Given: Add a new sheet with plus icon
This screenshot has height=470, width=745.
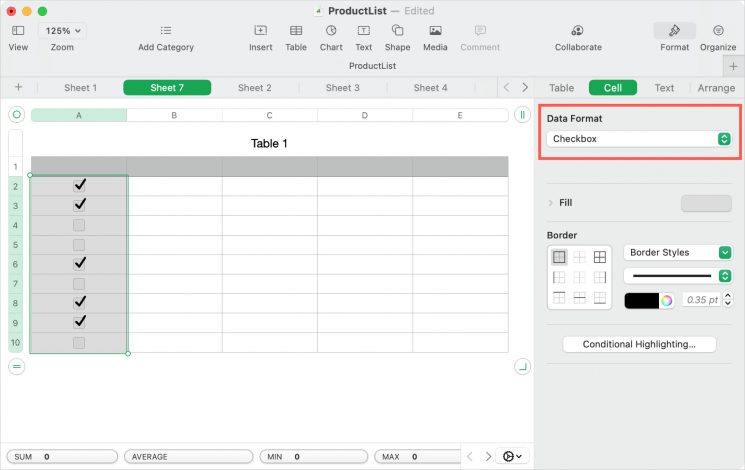Looking at the screenshot, I should (x=18, y=87).
